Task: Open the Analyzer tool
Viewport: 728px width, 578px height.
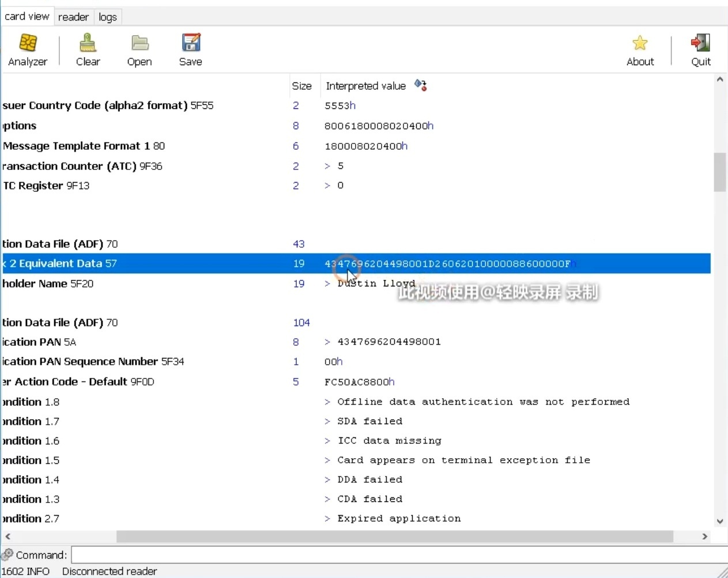Action: tap(28, 50)
